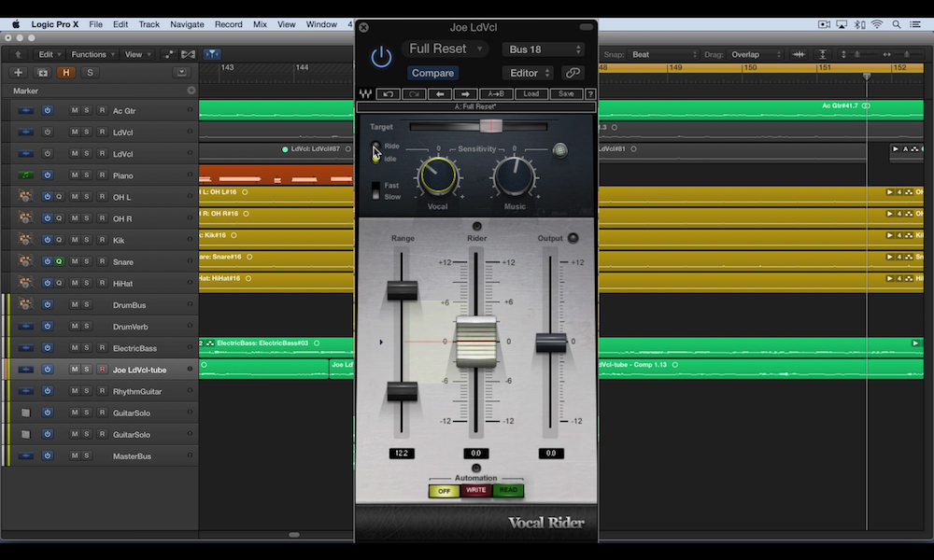
Task: Toggle power on the Snare track
Action: pos(47,261)
